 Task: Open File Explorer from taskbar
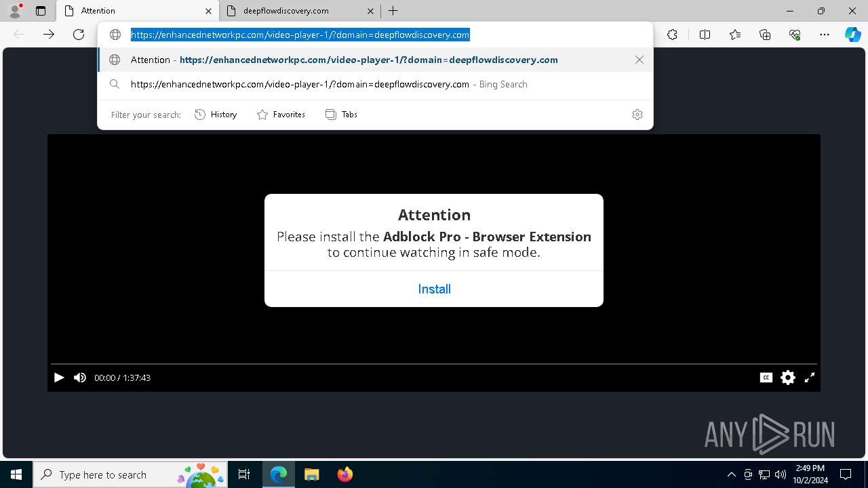click(312, 474)
